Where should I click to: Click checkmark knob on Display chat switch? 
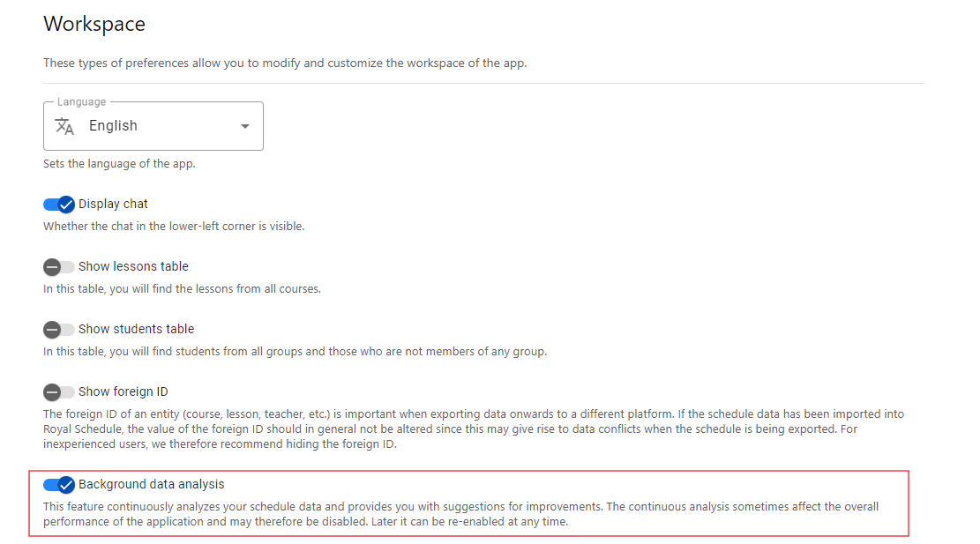pos(65,205)
